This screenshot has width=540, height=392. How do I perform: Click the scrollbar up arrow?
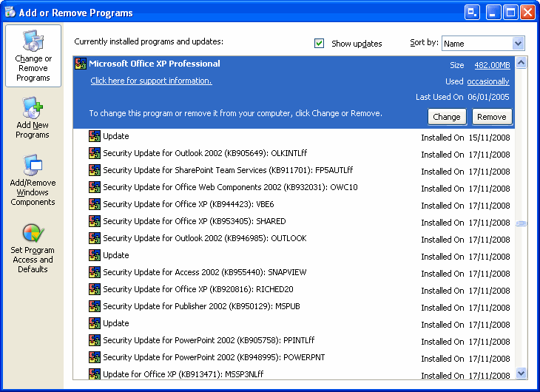click(521, 63)
